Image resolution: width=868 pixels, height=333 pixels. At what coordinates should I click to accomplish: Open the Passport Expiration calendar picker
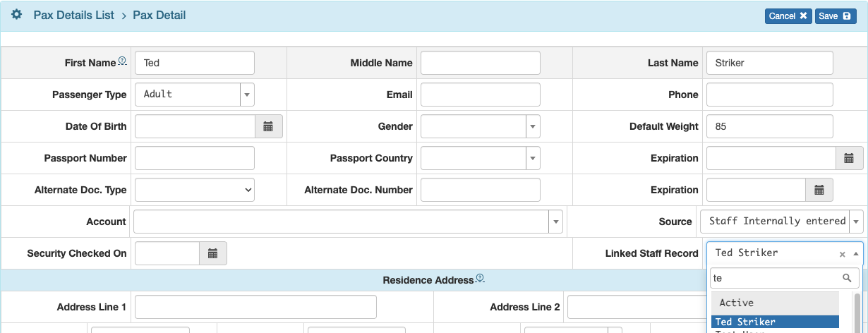click(x=849, y=158)
